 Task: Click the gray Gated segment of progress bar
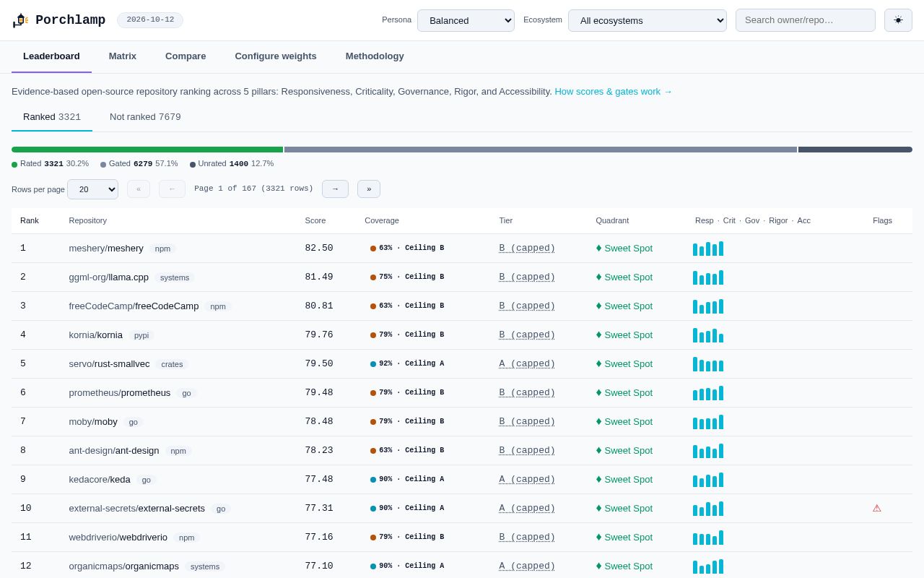tap(541, 150)
